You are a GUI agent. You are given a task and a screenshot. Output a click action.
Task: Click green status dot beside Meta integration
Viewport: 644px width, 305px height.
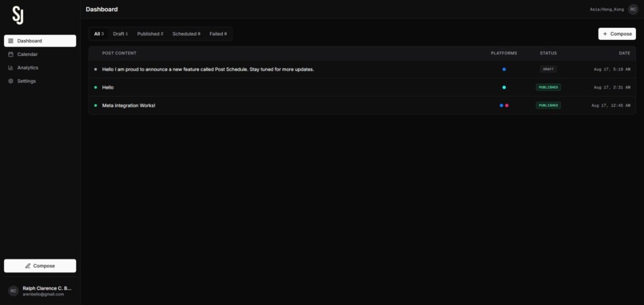coord(96,105)
